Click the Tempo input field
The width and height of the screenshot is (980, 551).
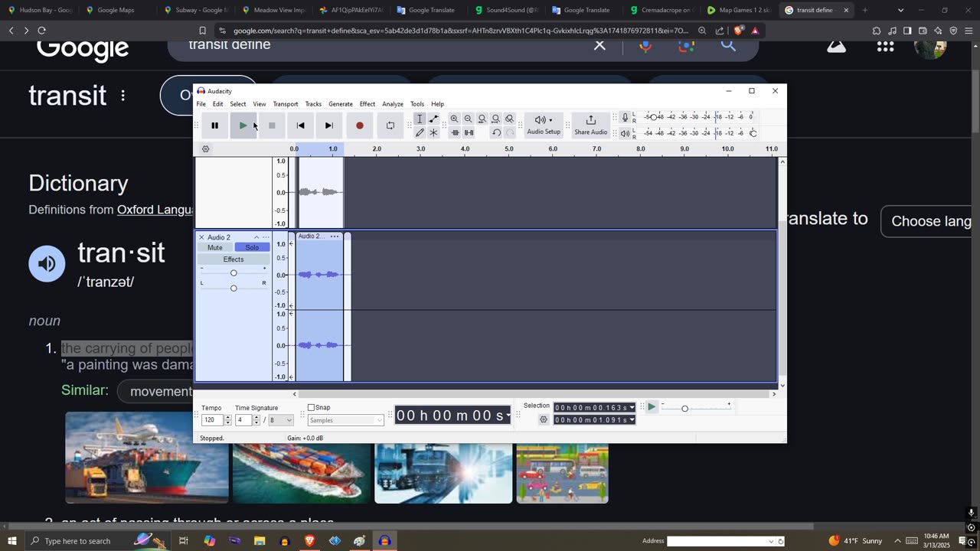[x=212, y=420]
